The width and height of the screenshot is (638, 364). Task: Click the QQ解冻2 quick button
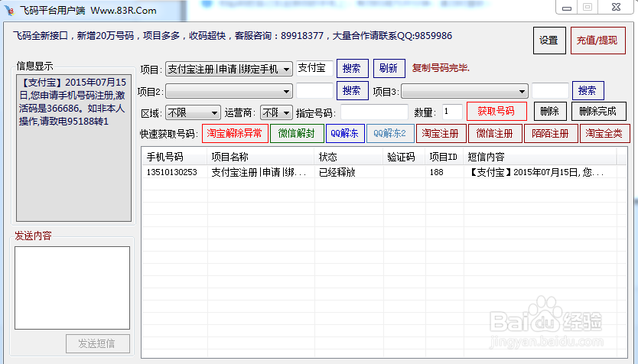tap(390, 133)
